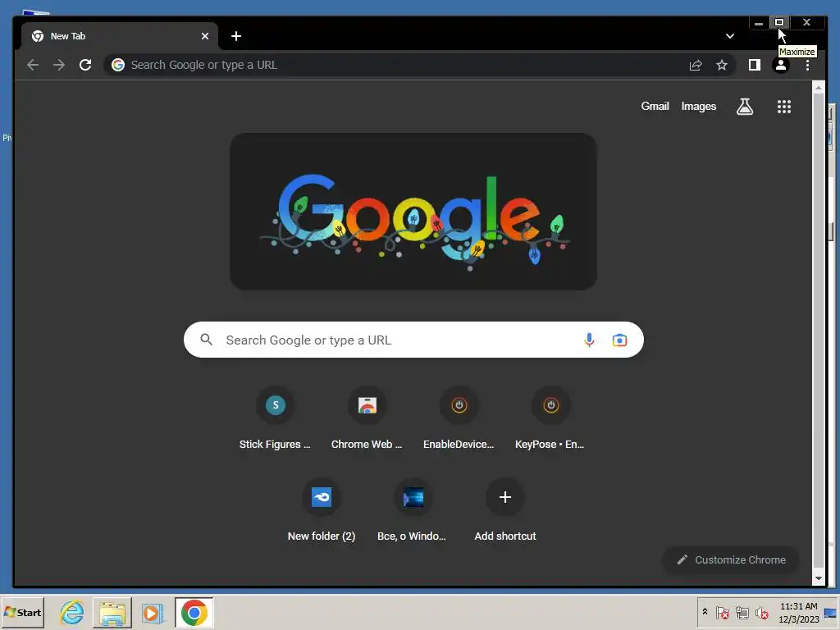Click the share this page icon
The image size is (840, 630).
[696, 65]
